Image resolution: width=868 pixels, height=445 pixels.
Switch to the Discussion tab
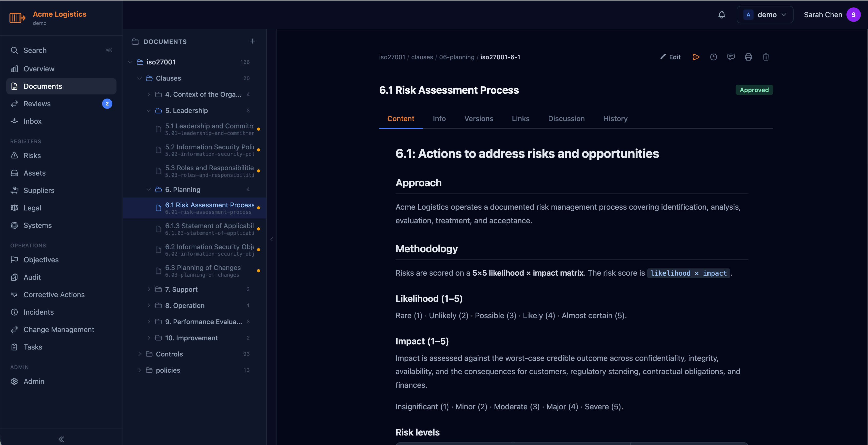(566, 119)
